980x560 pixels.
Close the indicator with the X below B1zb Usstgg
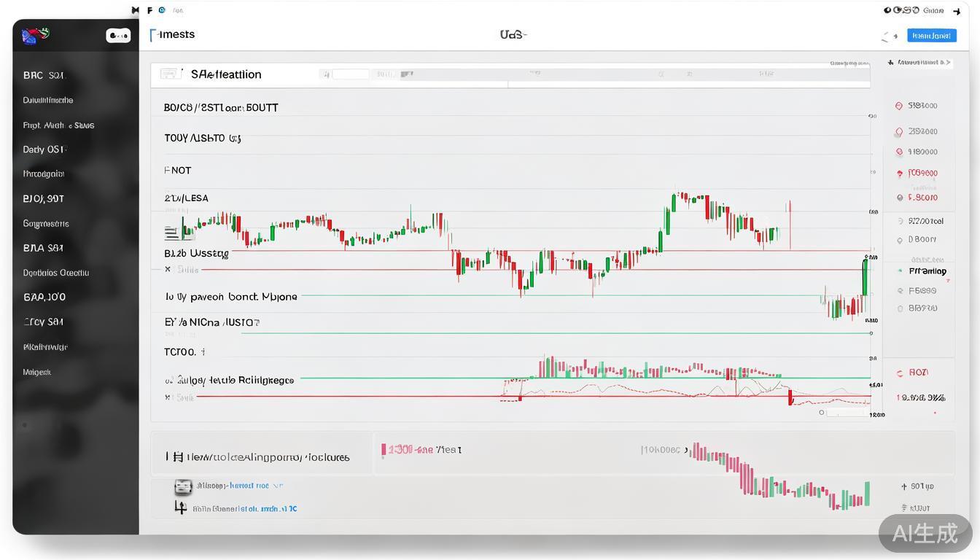(x=168, y=269)
